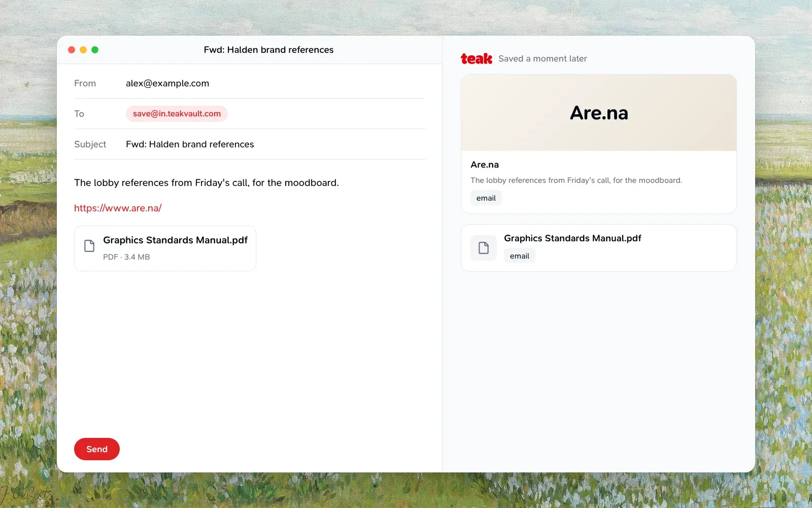This screenshot has height=508, width=812.
Task: Click the email body text about lobby references
Action: (207, 183)
